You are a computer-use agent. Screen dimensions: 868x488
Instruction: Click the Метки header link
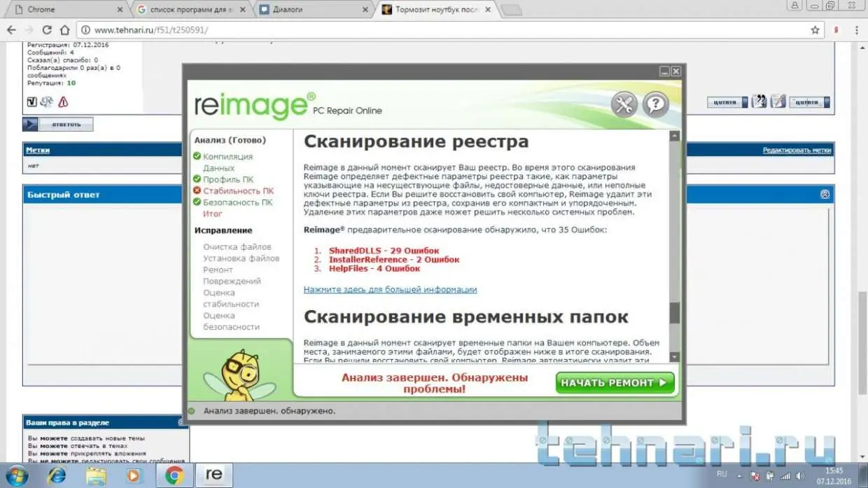(x=38, y=151)
